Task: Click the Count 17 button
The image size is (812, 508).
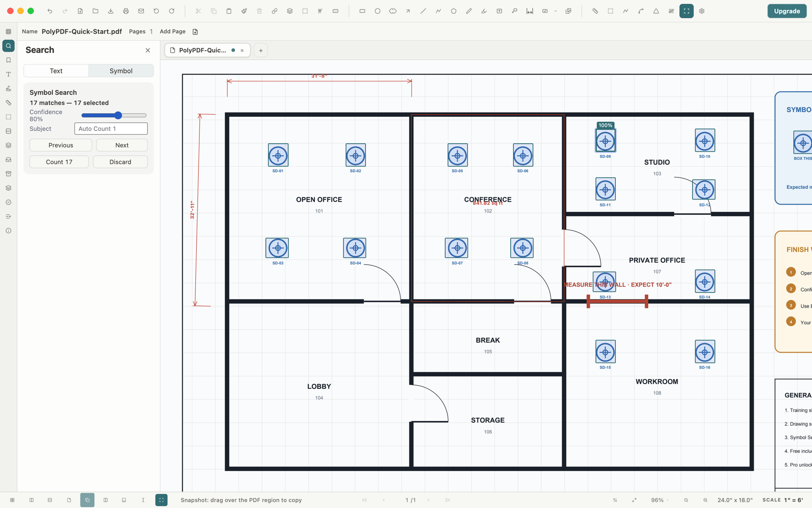Action: point(59,162)
